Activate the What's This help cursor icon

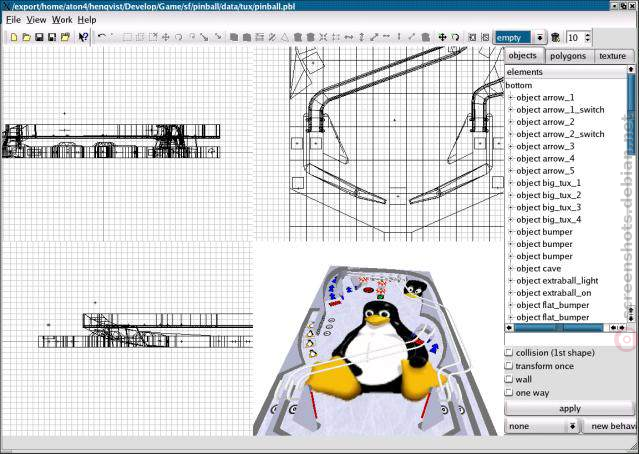83,37
